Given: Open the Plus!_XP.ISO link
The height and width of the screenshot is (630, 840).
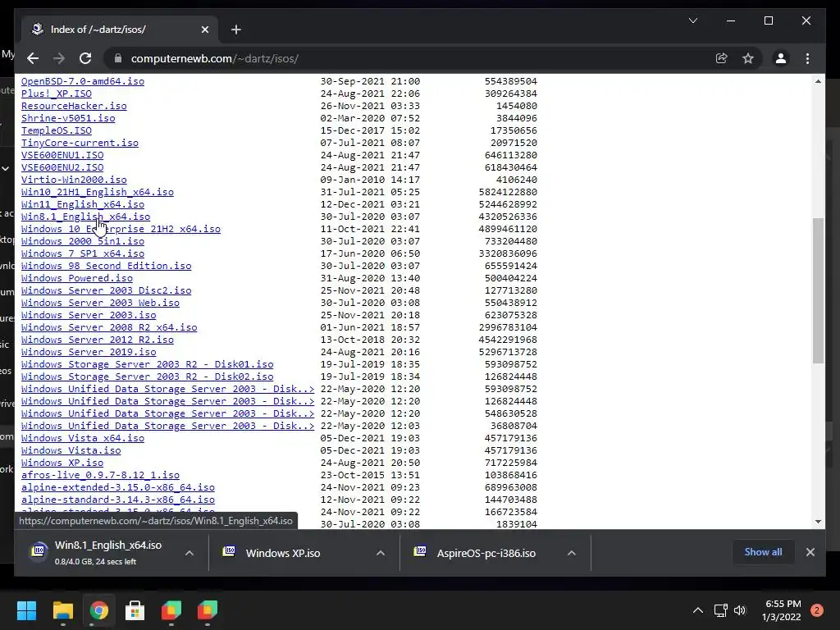Looking at the screenshot, I should (x=57, y=94).
